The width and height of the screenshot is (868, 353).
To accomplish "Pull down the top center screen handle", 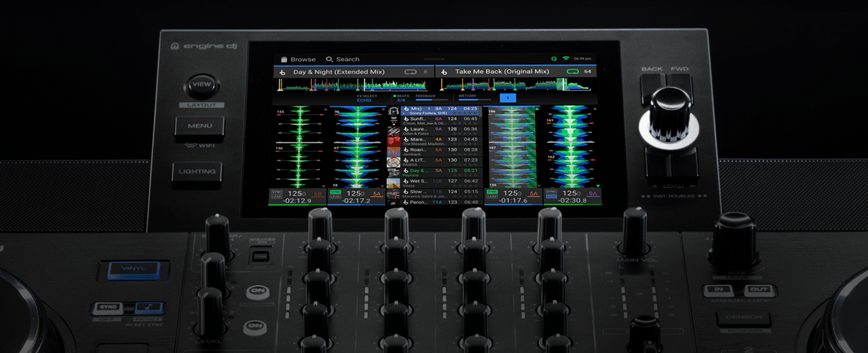I will pyautogui.click(x=434, y=59).
